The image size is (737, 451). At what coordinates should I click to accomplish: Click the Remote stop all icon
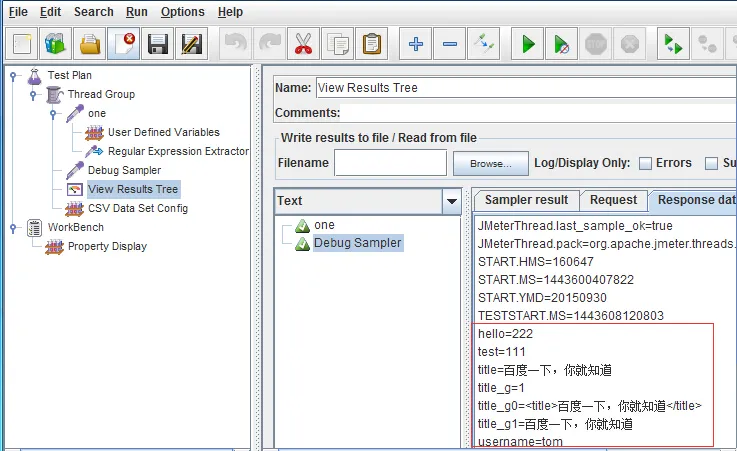tap(707, 44)
